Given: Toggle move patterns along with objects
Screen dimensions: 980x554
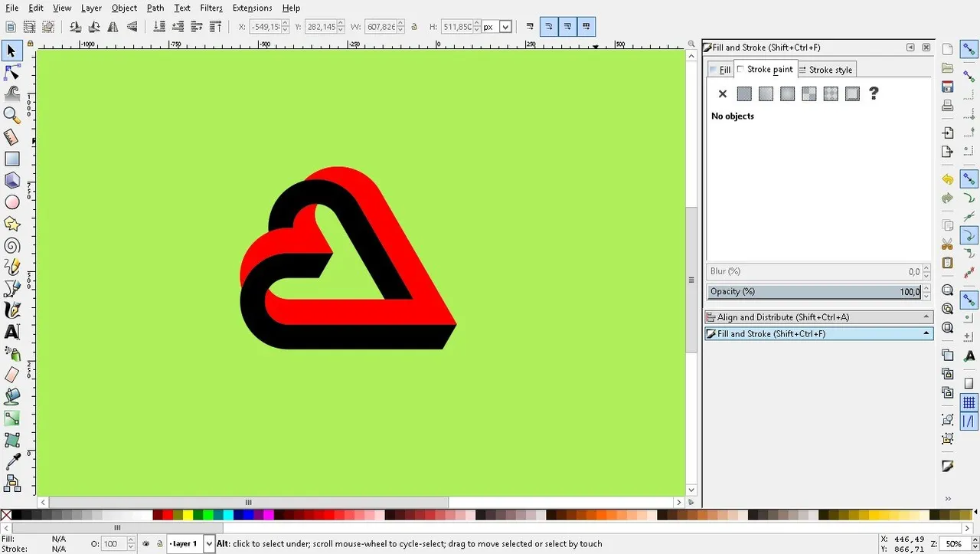Looking at the screenshot, I should [586, 27].
